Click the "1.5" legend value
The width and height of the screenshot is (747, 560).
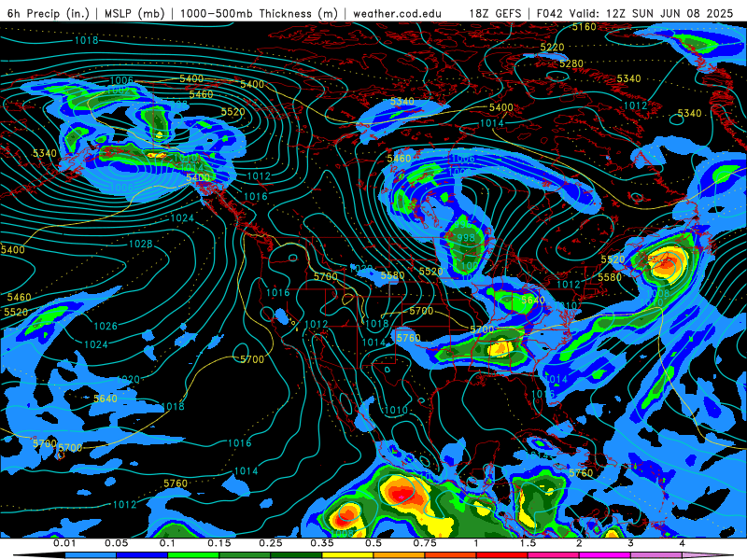point(528,543)
